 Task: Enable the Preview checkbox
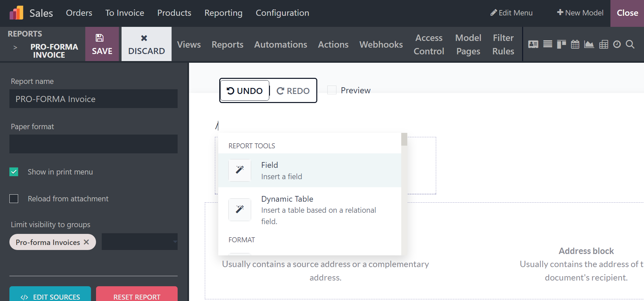click(x=332, y=90)
